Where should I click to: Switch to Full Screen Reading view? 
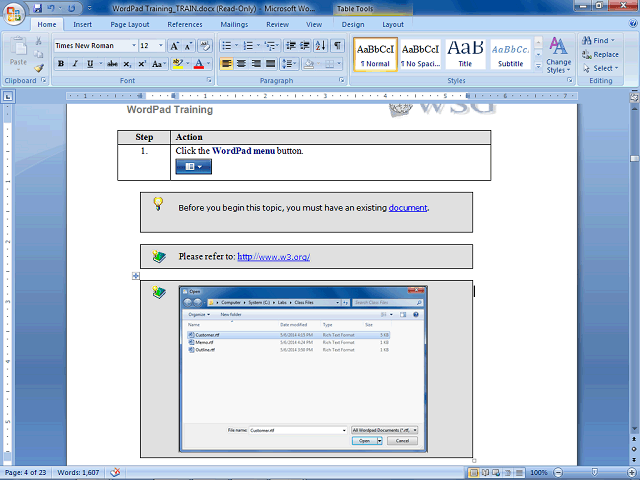tap(485, 473)
